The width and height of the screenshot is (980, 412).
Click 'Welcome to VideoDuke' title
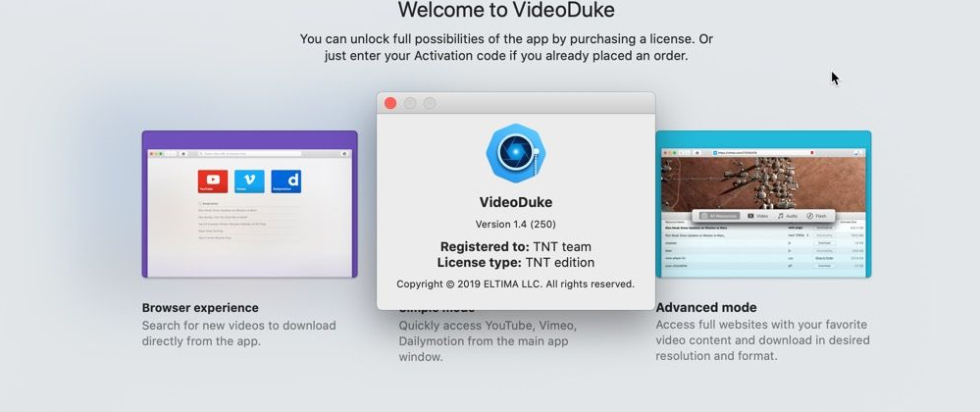(x=505, y=10)
